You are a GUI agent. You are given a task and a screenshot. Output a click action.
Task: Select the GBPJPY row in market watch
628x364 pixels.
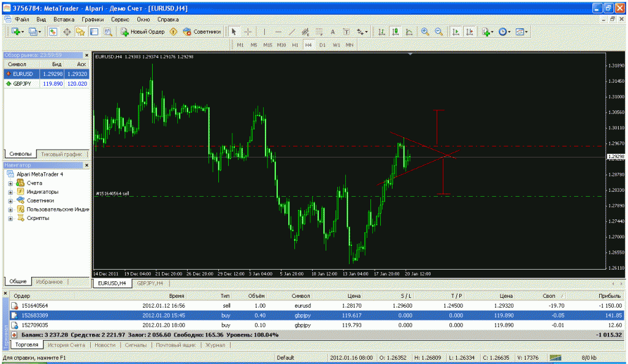[25, 83]
